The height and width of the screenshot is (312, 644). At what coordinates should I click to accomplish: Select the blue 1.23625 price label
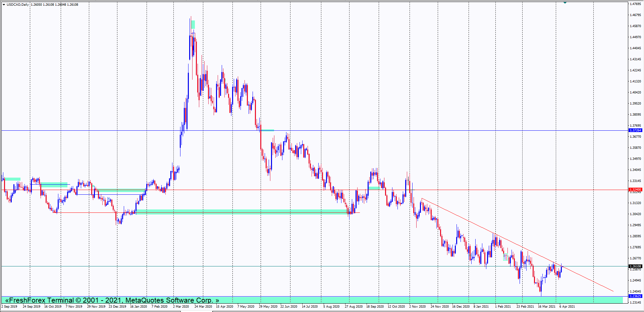[635, 296]
